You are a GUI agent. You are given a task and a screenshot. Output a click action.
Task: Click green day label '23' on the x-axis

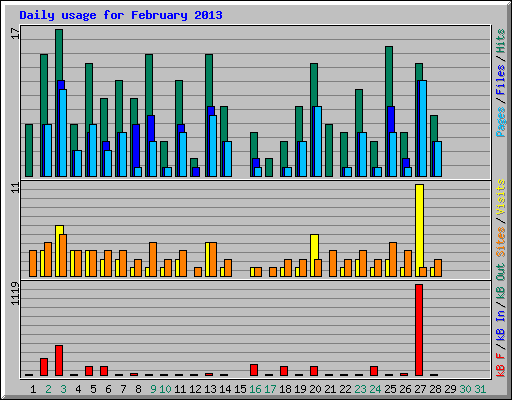(360, 389)
